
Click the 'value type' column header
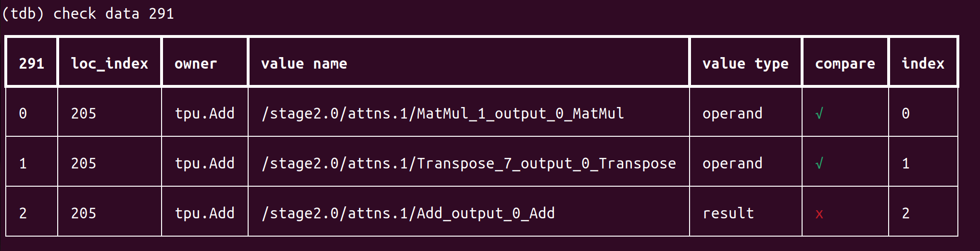point(745,63)
